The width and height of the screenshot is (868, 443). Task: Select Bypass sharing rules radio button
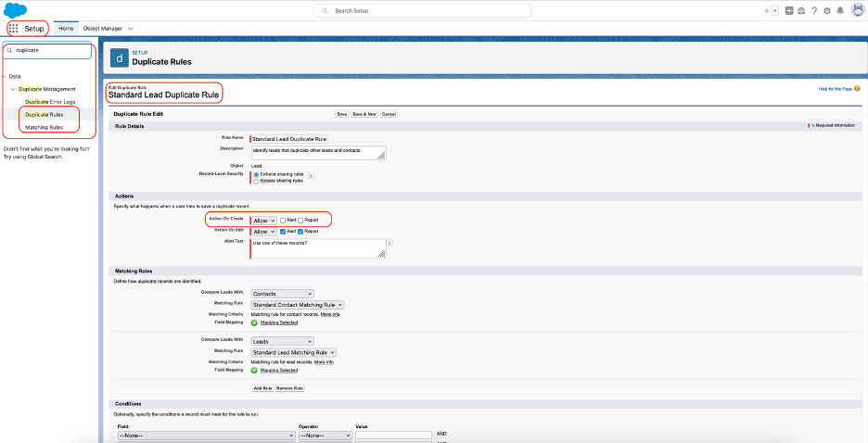(256, 182)
